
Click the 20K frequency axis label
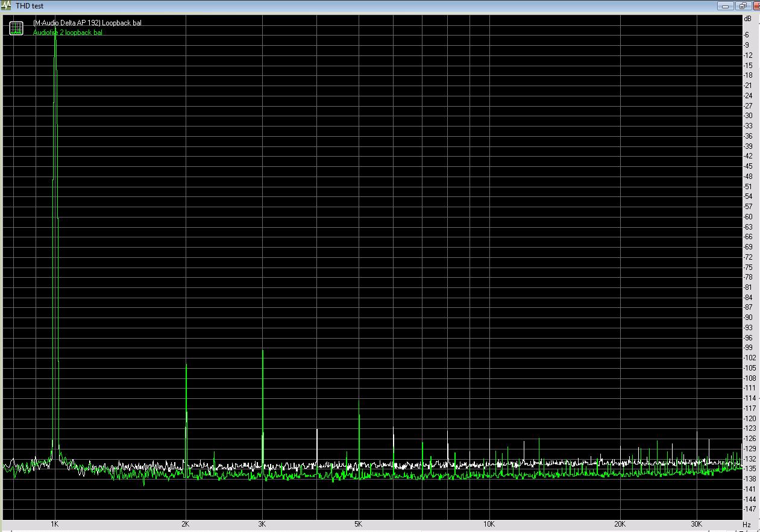click(620, 524)
